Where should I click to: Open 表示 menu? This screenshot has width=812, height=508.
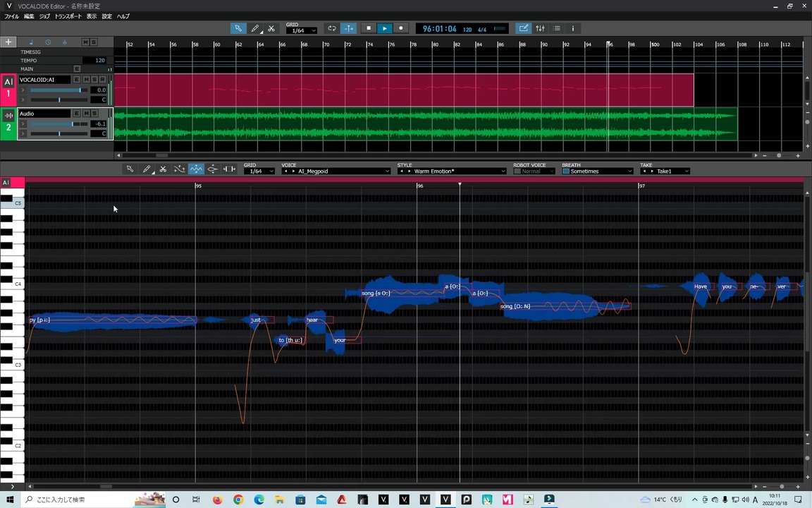click(x=92, y=17)
